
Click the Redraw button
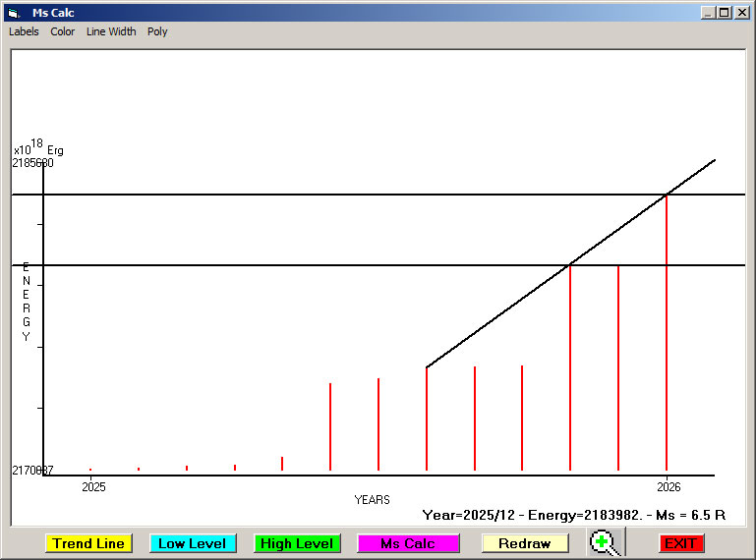point(524,543)
